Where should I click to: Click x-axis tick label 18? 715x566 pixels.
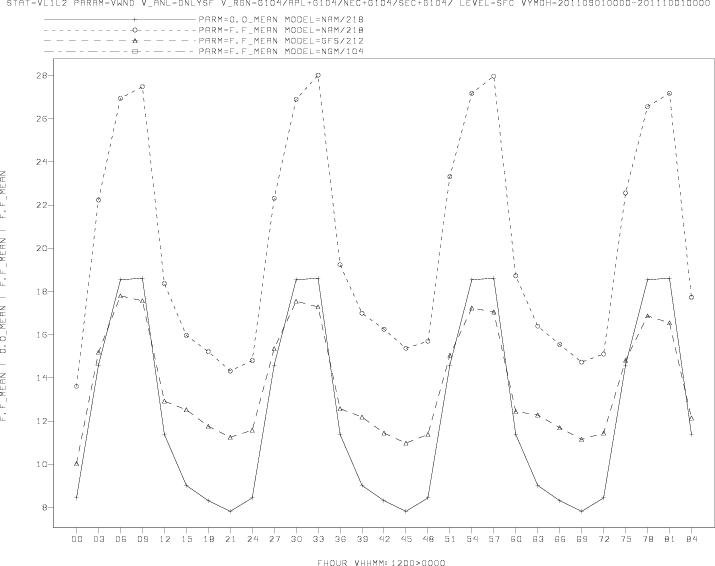tap(208, 539)
